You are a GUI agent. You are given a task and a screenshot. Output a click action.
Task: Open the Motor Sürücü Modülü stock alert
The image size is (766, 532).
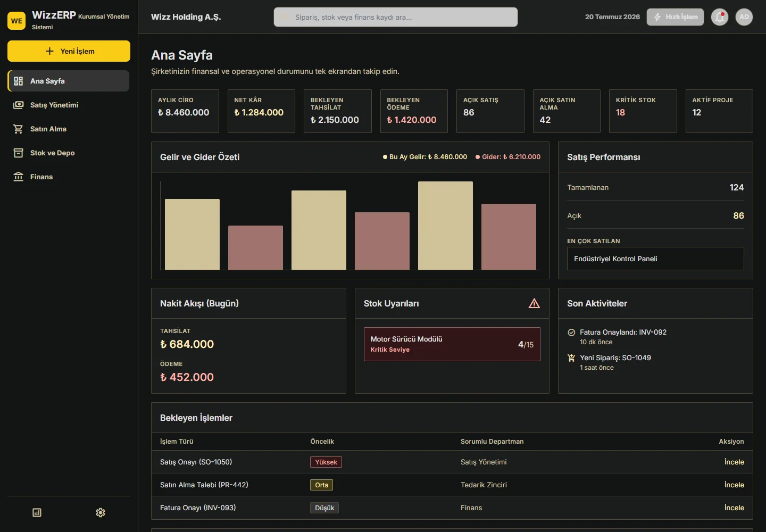[452, 344]
